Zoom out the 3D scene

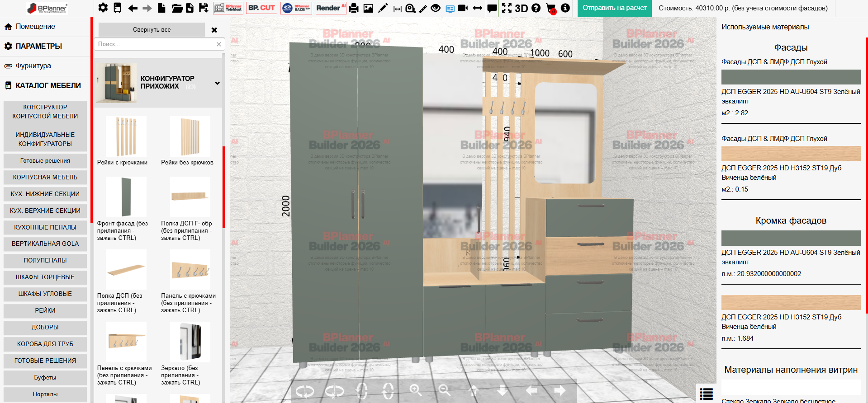click(x=445, y=390)
